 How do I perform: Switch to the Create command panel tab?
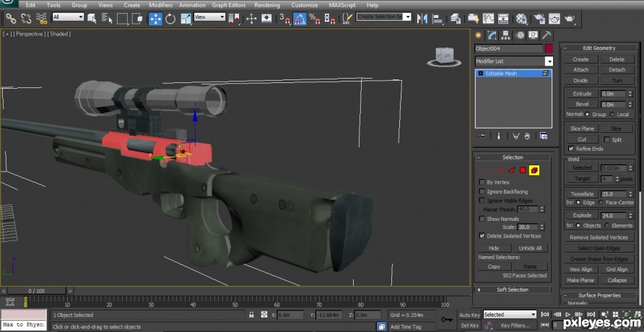click(x=479, y=35)
